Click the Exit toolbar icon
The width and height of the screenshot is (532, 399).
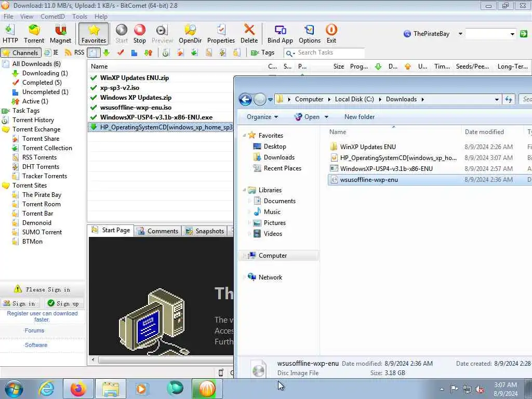(331, 34)
